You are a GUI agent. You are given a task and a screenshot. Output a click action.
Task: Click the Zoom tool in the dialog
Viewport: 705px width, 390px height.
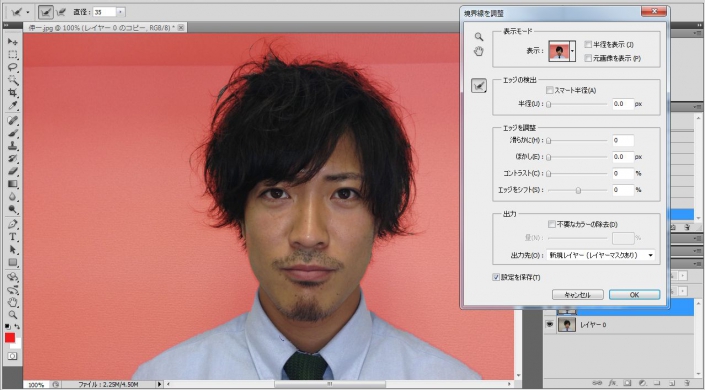[479, 37]
